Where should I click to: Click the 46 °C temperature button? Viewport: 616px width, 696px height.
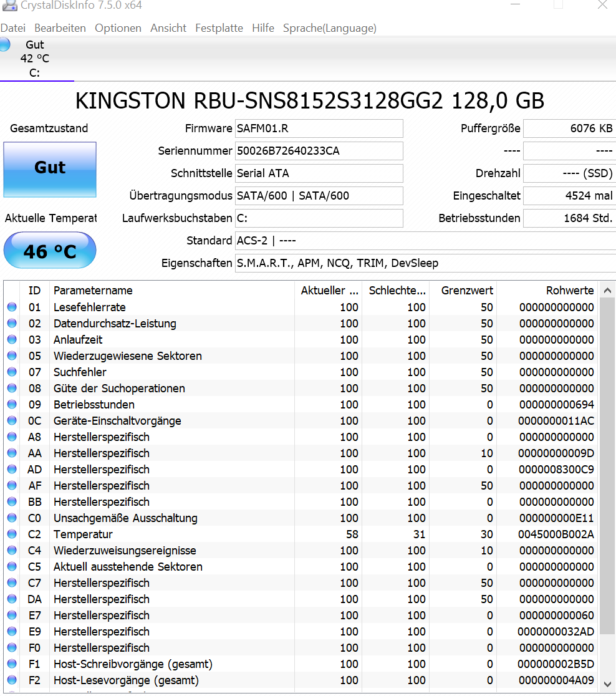point(50,250)
